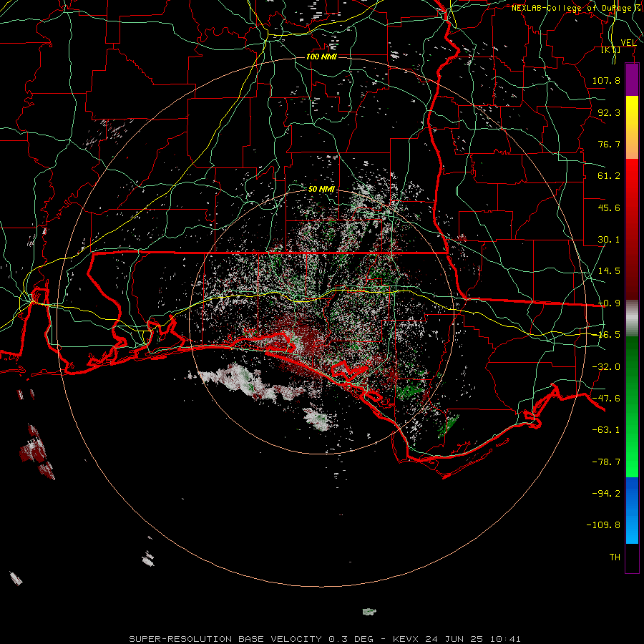The width and height of the screenshot is (644, 644).
Task: Click the VEL legend header label
Action: [628, 43]
